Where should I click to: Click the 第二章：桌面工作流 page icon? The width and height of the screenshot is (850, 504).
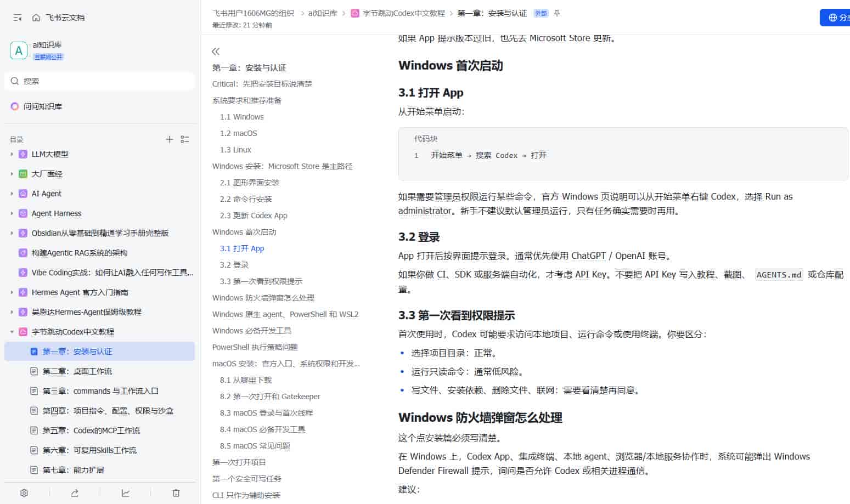[x=34, y=371]
